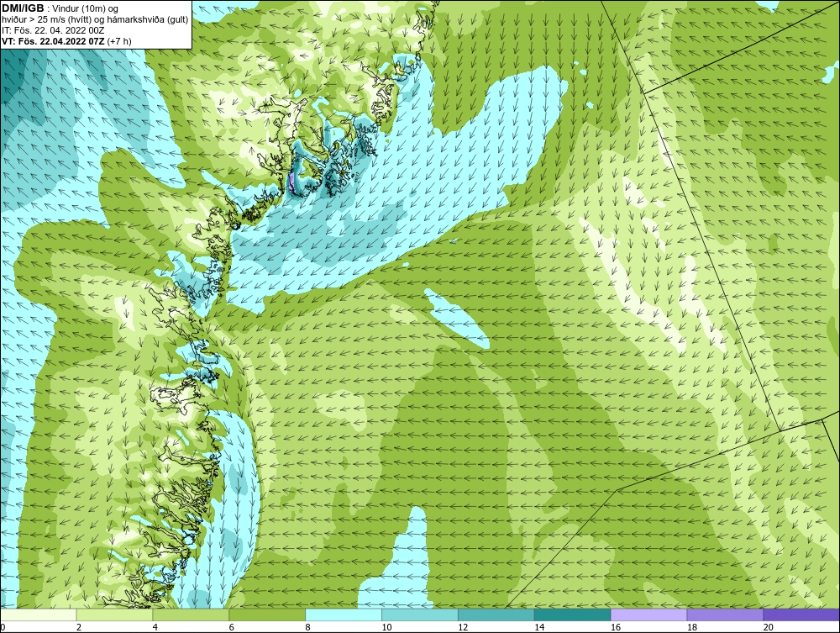840x633 pixels.
Task: Click the legend scale label 0
Action: click(x=3, y=627)
